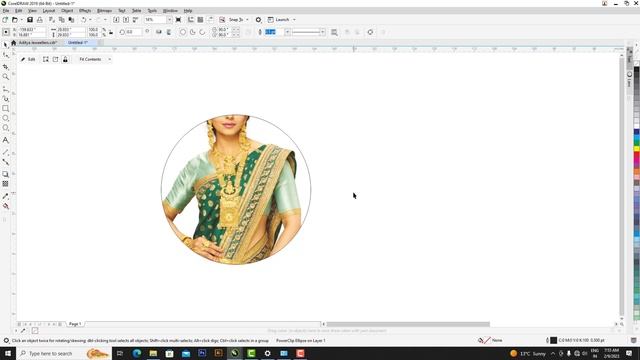Select the Zoom tool in toolbox

pyautogui.click(x=6, y=77)
